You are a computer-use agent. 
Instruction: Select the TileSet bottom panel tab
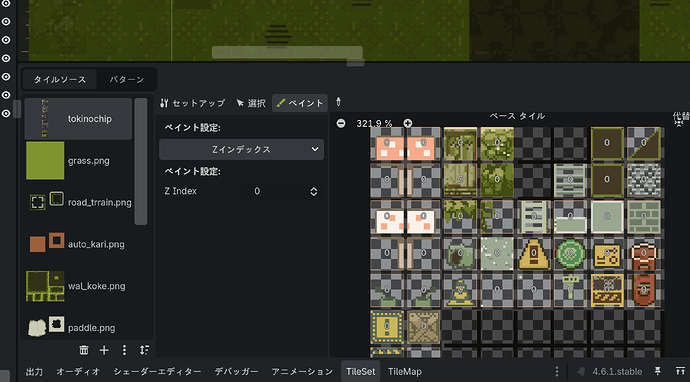(x=360, y=372)
